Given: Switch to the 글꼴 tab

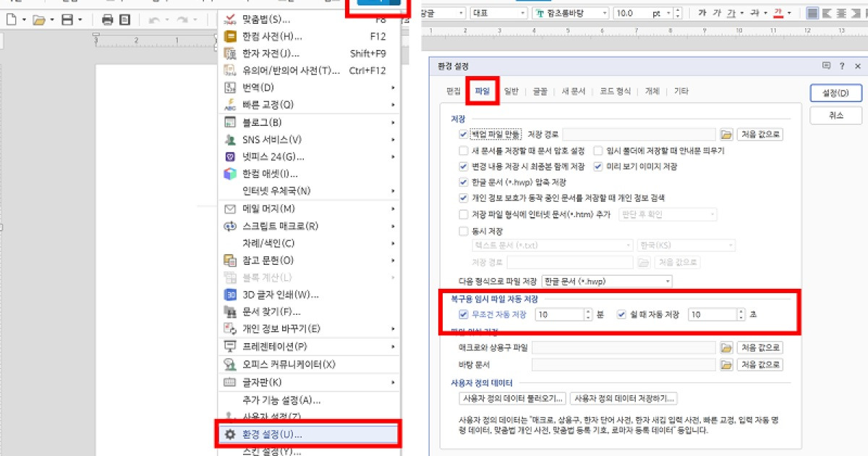Looking at the screenshot, I should pos(540,91).
